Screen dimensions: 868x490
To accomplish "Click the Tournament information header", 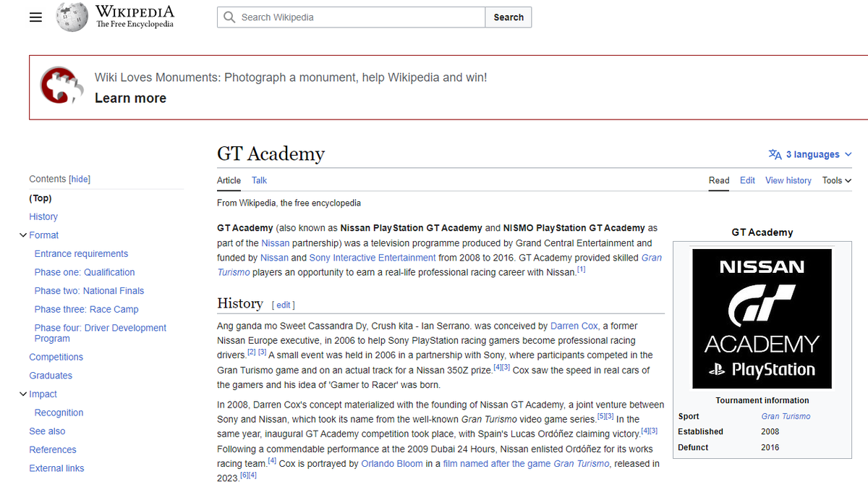I will [x=762, y=400].
